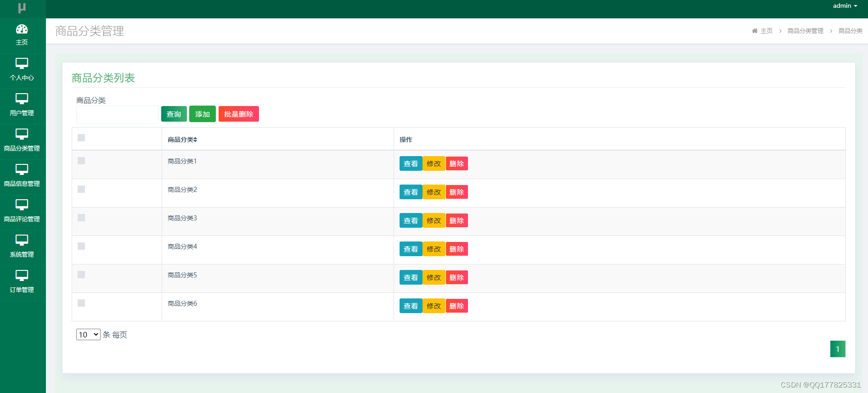Open the rows-per-page dropdown showing 10
868x393 pixels.
[88, 335]
